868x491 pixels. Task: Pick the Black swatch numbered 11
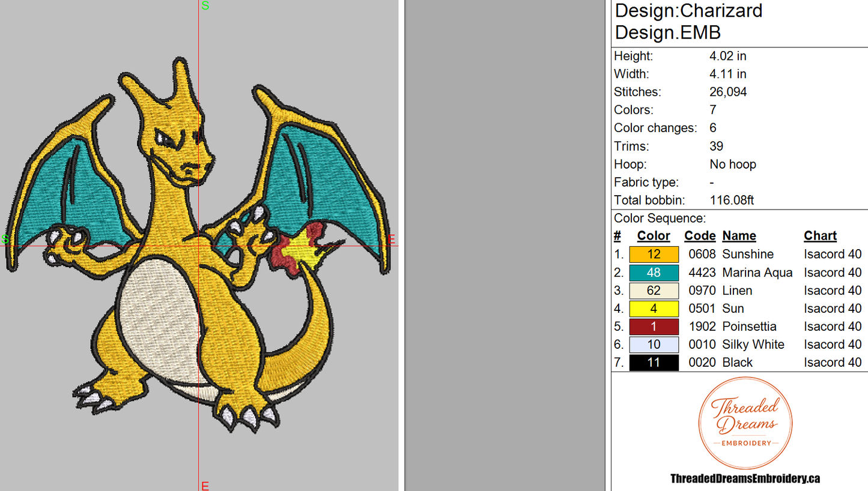pos(654,363)
